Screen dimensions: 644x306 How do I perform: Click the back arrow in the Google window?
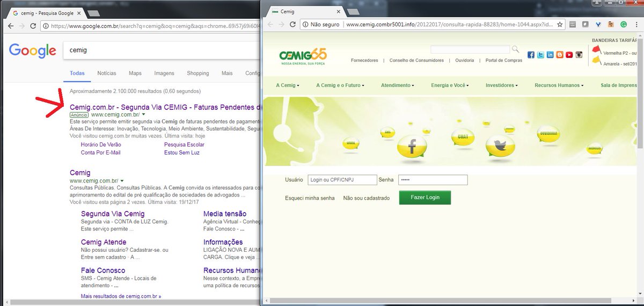pos(11,25)
